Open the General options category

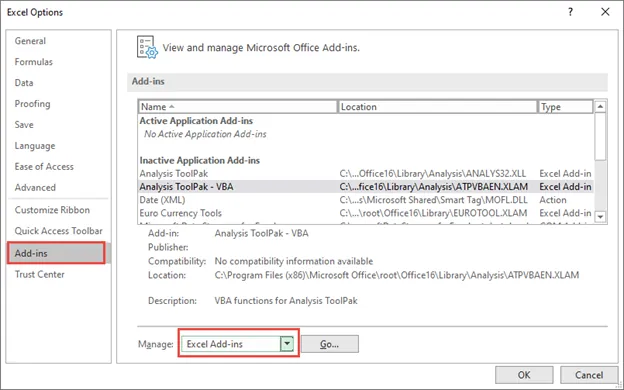click(x=30, y=41)
